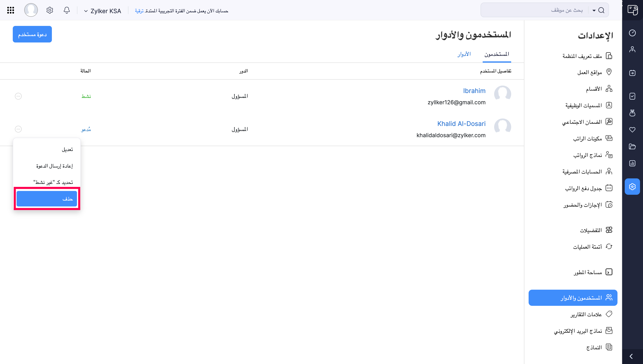Select the settings gear in the right rail
This screenshot has width=643, height=364.
[x=633, y=186]
